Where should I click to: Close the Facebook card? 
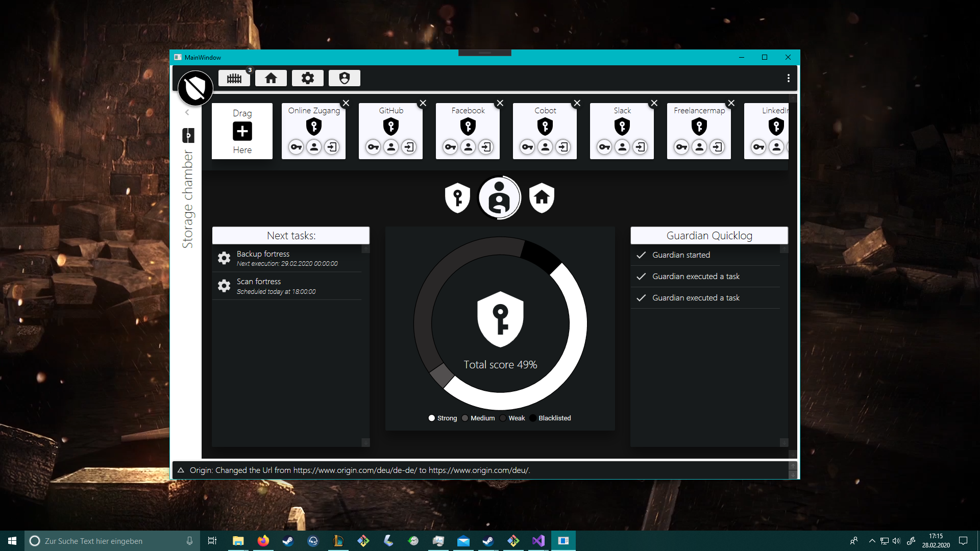[500, 103]
